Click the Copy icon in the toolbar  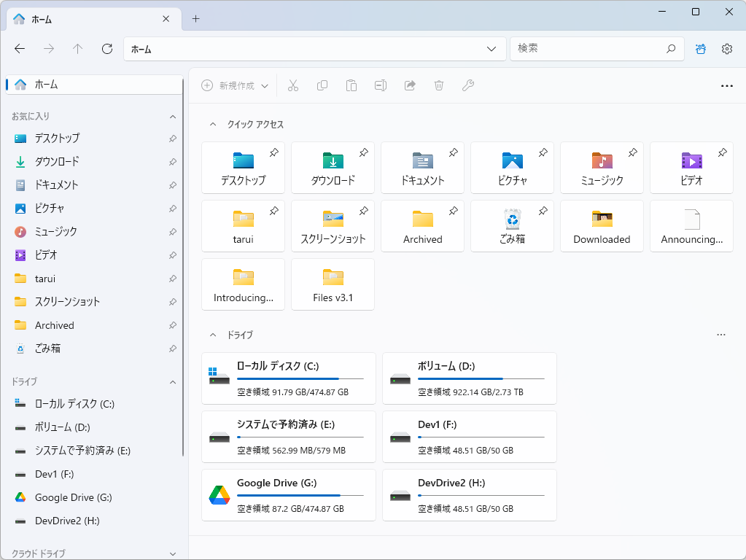(322, 85)
